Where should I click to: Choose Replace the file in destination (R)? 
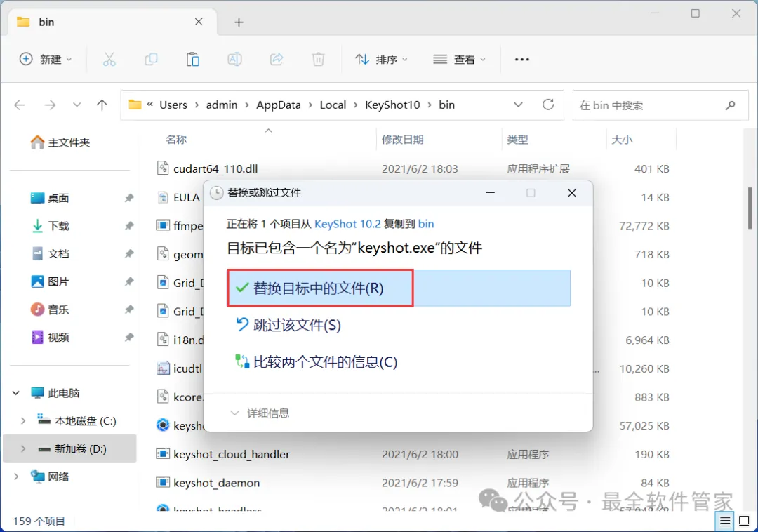point(399,288)
